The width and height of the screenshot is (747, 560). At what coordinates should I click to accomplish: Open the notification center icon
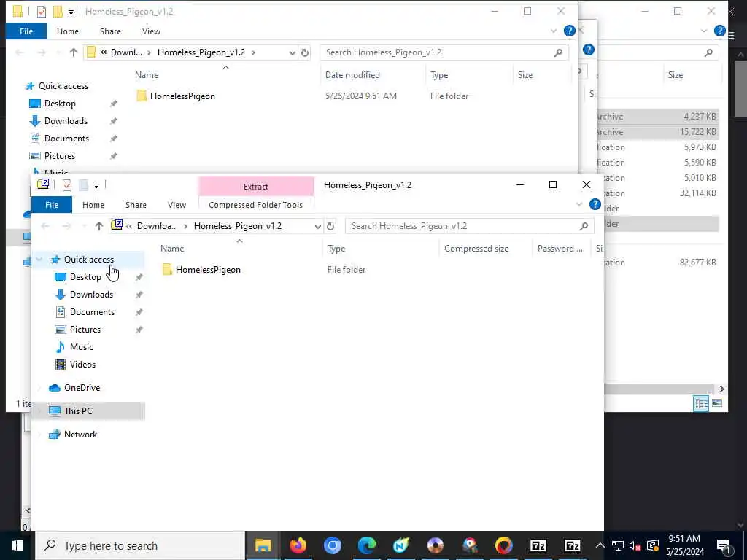[x=724, y=546]
